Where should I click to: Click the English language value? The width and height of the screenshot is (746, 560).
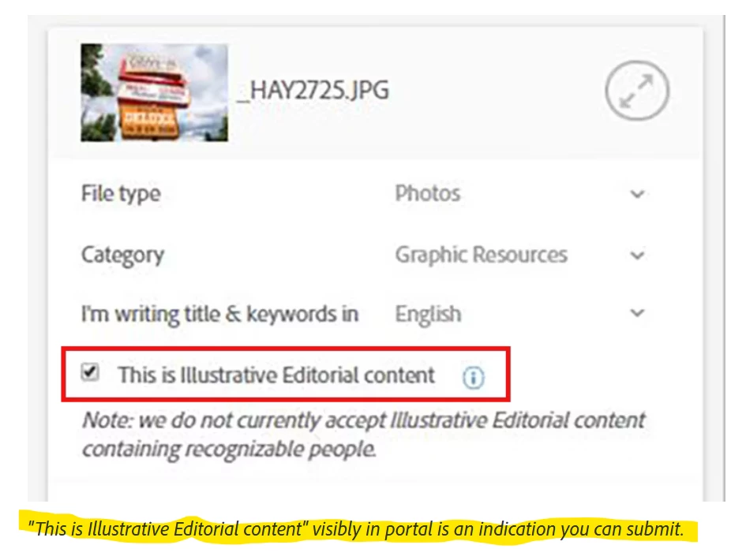428,314
